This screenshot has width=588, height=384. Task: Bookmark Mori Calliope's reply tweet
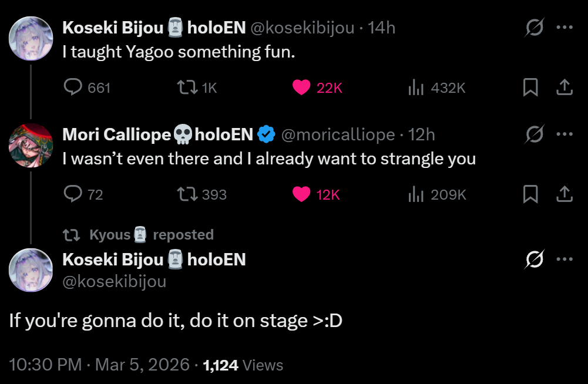pos(530,194)
